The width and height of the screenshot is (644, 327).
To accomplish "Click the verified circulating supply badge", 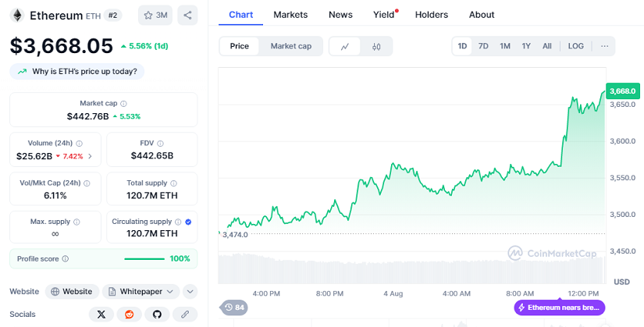I will 188,222.
